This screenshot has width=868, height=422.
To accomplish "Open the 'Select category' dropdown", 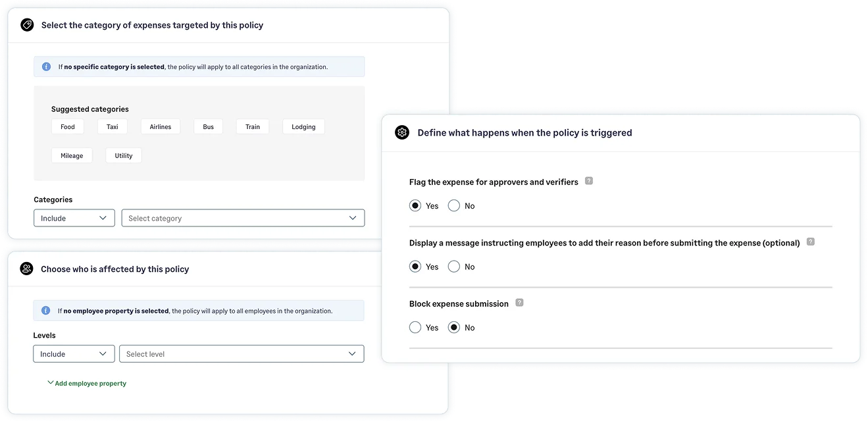I will [x=243, y=217].
